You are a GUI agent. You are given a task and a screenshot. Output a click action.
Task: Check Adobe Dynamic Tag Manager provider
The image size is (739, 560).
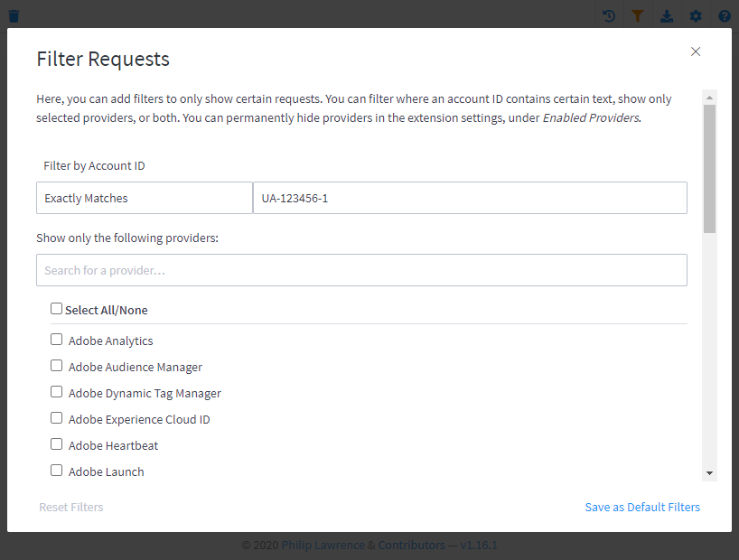[x=57, y=392]
